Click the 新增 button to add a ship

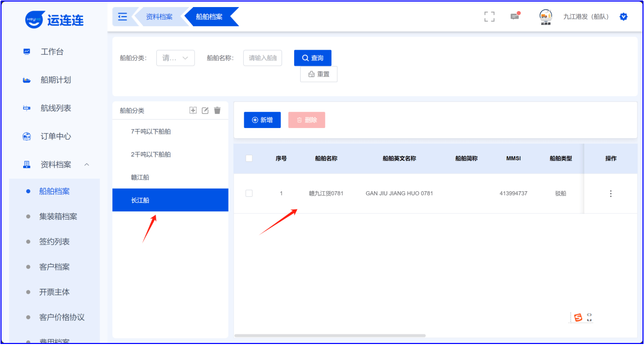click(x=262, y=120)
